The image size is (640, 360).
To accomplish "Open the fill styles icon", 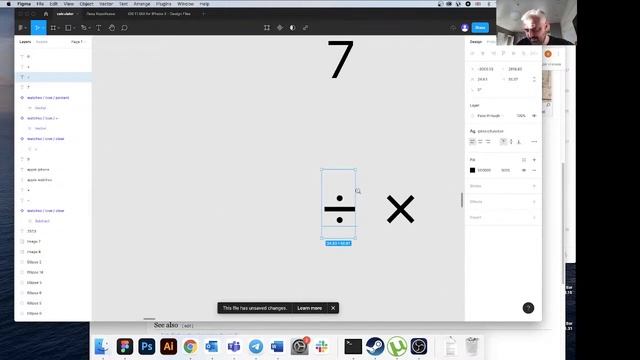I will tap(524, 160).
